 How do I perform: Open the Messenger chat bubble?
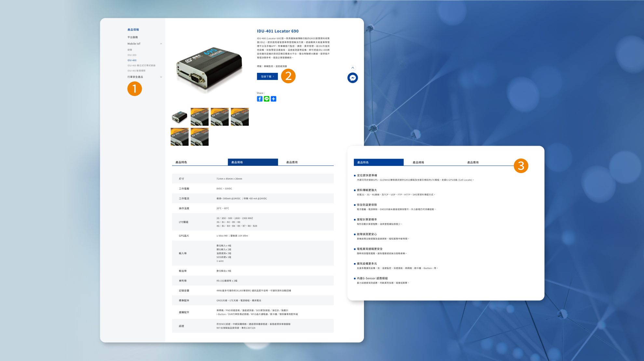[353, 78]
